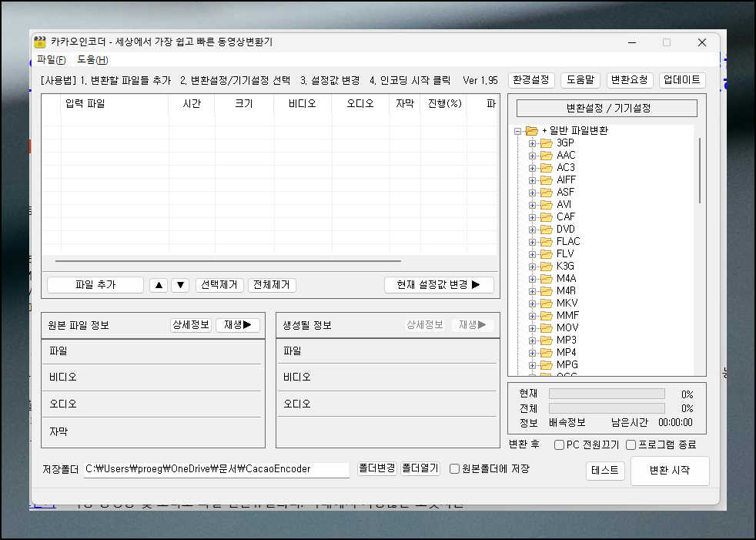Viewport: 756px width, 540px height.
Task: Click the 전체제거 button
Action: click(272, 285)
